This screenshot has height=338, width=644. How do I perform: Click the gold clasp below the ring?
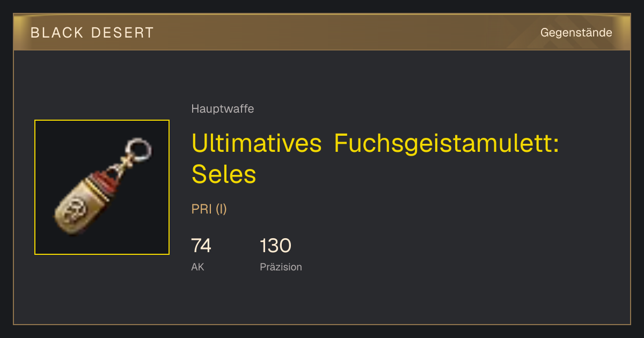coord(123,166)
